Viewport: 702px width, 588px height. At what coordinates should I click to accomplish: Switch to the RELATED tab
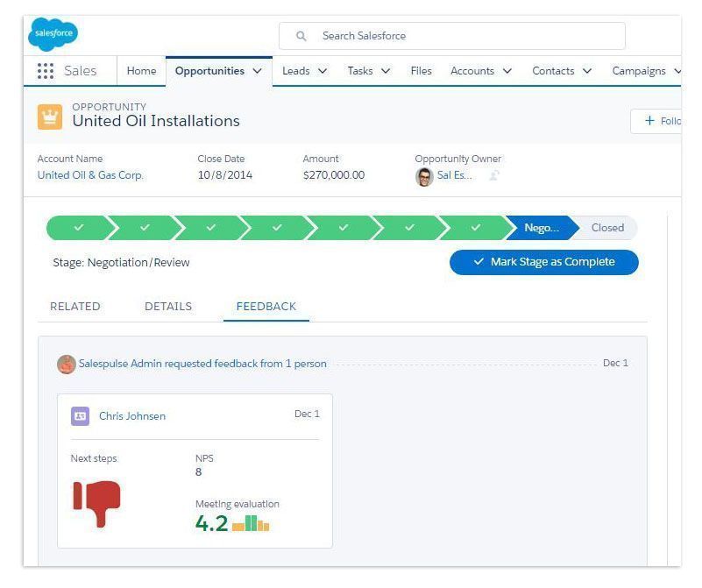pos(75,307)
